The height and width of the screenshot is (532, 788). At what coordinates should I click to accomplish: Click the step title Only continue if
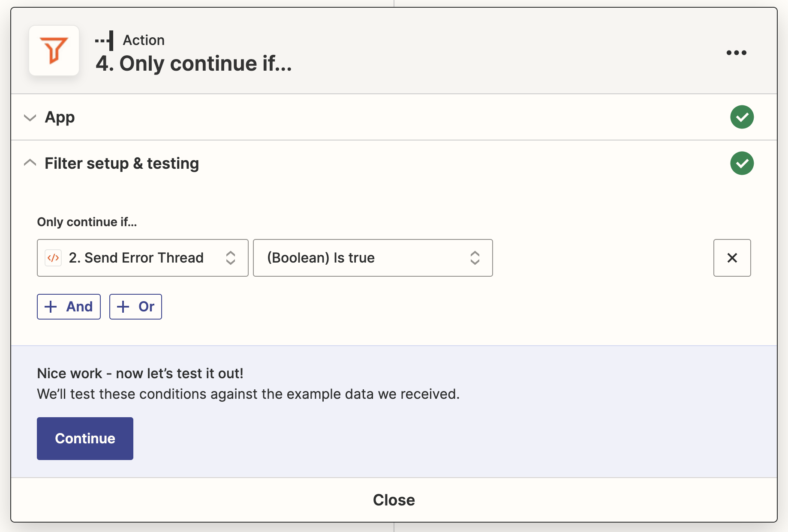tap(194, 63)
